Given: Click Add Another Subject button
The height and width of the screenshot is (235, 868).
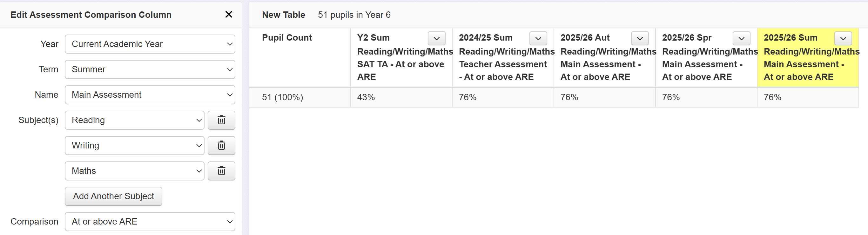Looking at the screenshot, I should tap(114, 196).
